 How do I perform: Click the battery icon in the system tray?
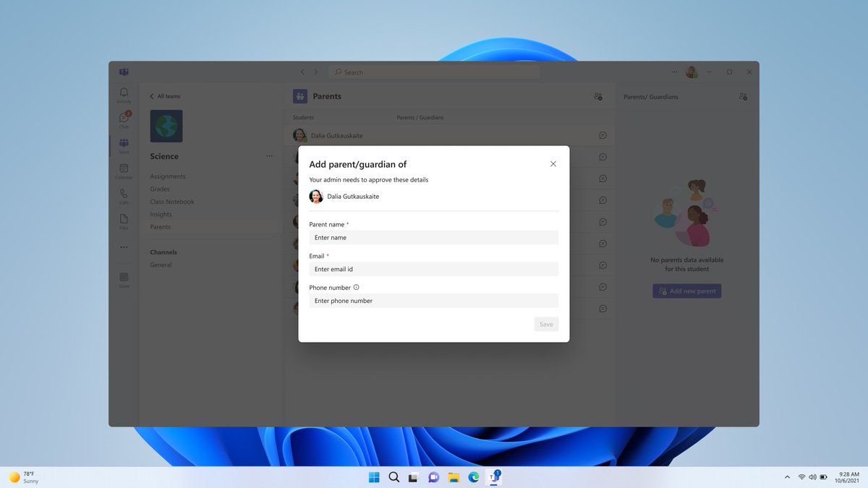(x=823, y=477)
